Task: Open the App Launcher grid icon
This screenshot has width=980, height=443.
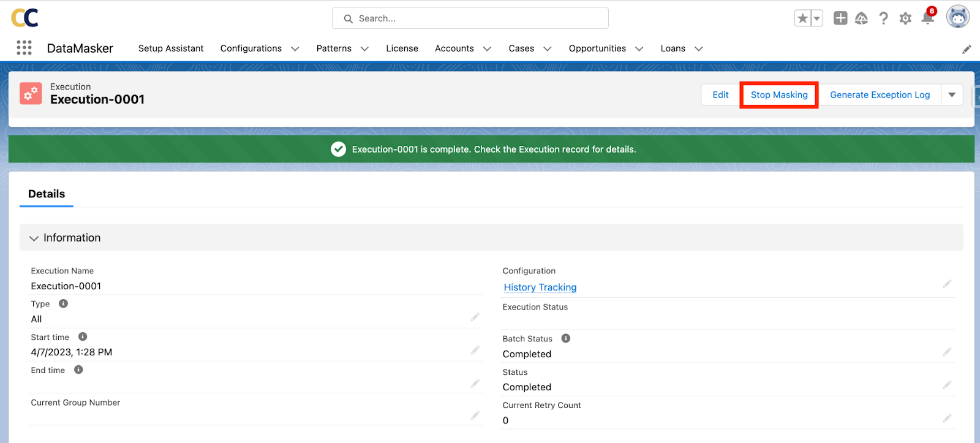Action: pyautogui.click(x=24, y=48)
